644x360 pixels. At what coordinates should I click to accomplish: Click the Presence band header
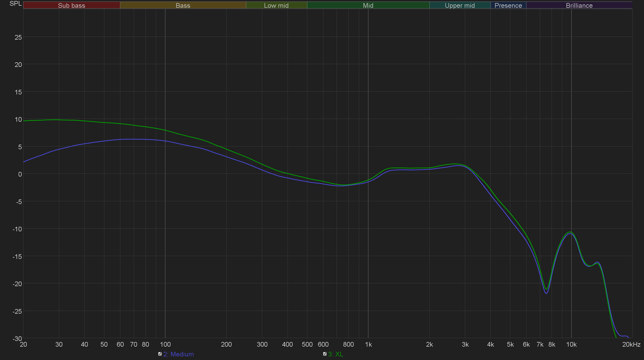tap(508, 5)
